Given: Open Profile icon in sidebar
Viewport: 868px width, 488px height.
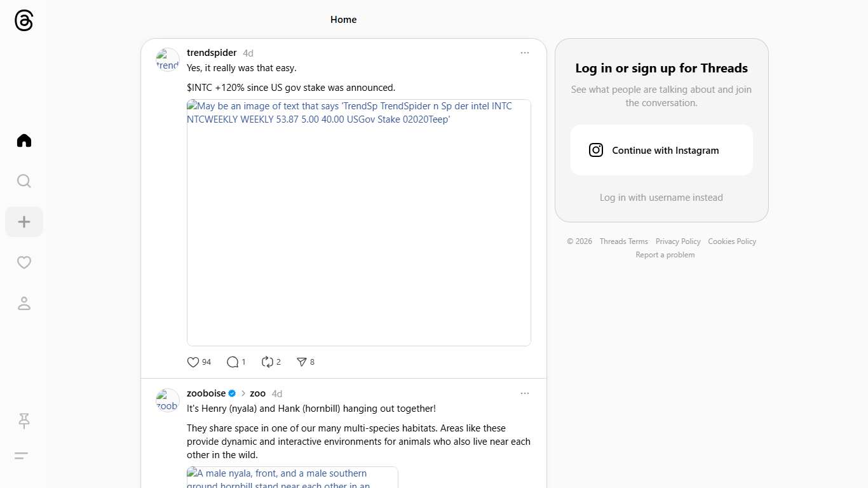Looking at the screenshot, I should click(x=24, y=303).
